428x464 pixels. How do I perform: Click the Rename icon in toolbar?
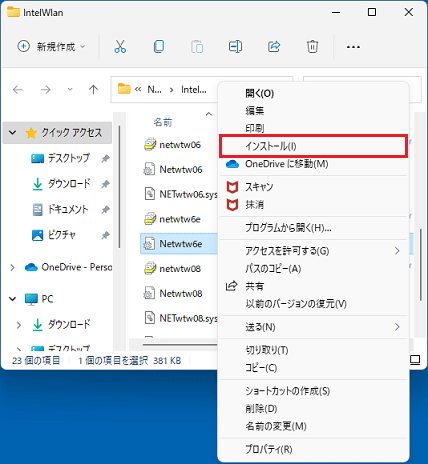point(235,47)
